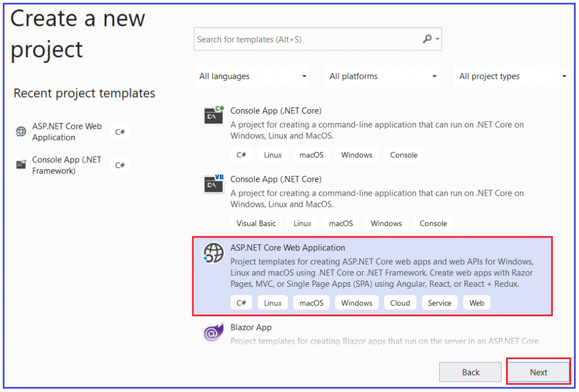Select the Linux tag under ASP.NET Core Web Application
The image size is (579, 392).
click(x=273, y=302)
